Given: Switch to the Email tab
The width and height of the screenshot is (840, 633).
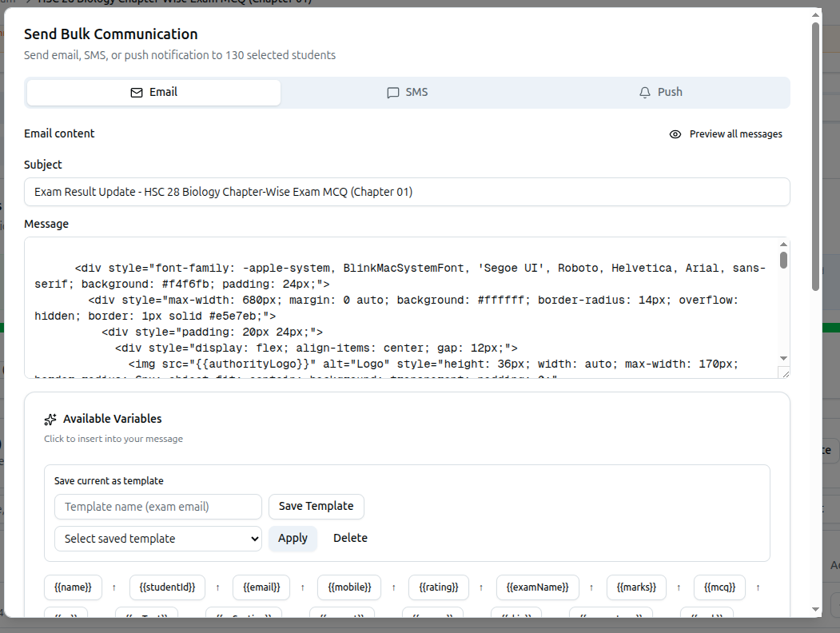Looking at the screenshot, I should pyautogui.click(x=153, y=93).
